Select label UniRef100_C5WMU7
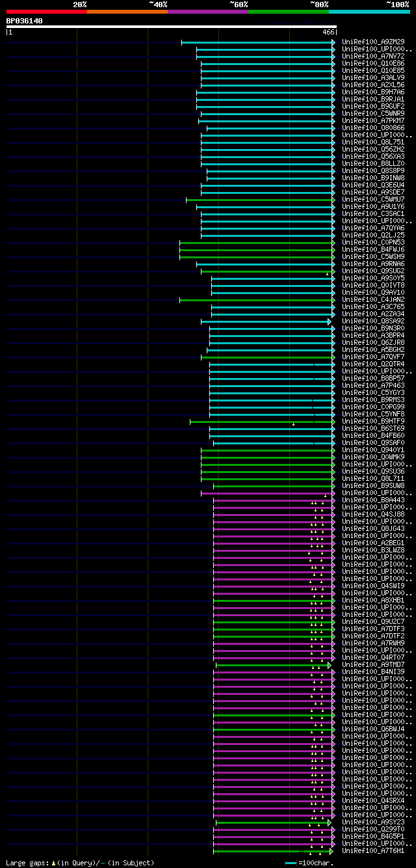 [x=373, y=200]
